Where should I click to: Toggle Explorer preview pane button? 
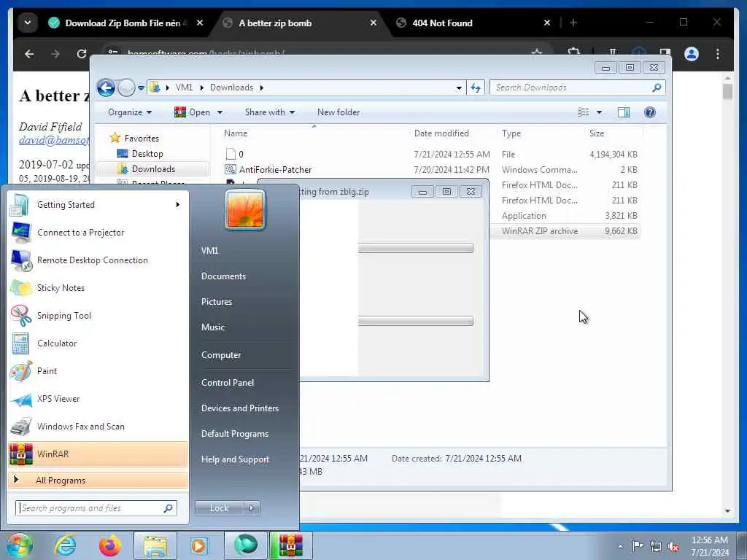(624, 112)
